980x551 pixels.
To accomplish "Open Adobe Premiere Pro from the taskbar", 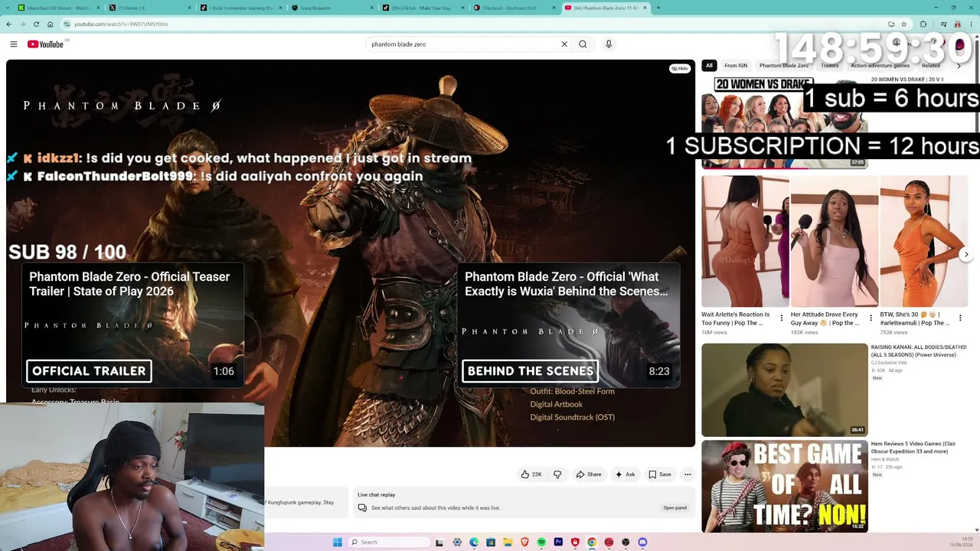I will pos(558,542).
